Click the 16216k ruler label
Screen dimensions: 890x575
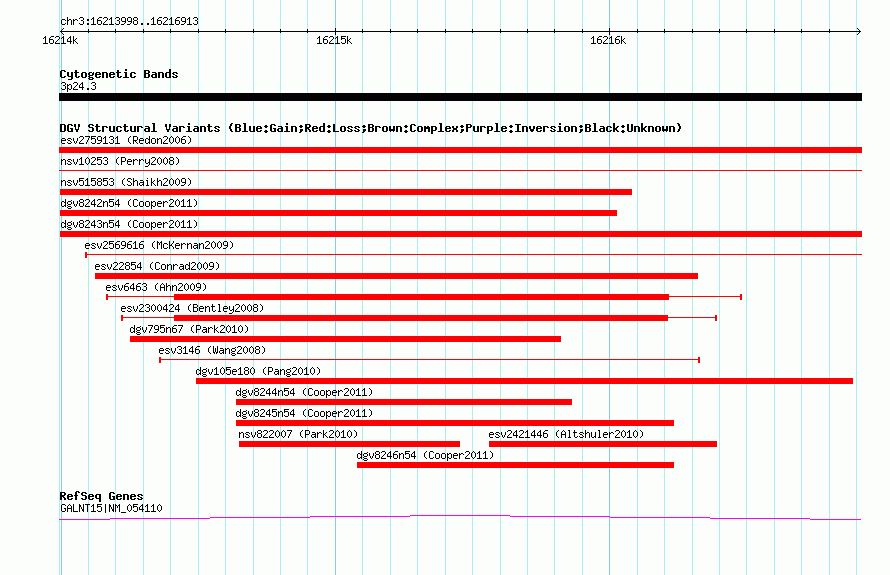pos(608,40)
